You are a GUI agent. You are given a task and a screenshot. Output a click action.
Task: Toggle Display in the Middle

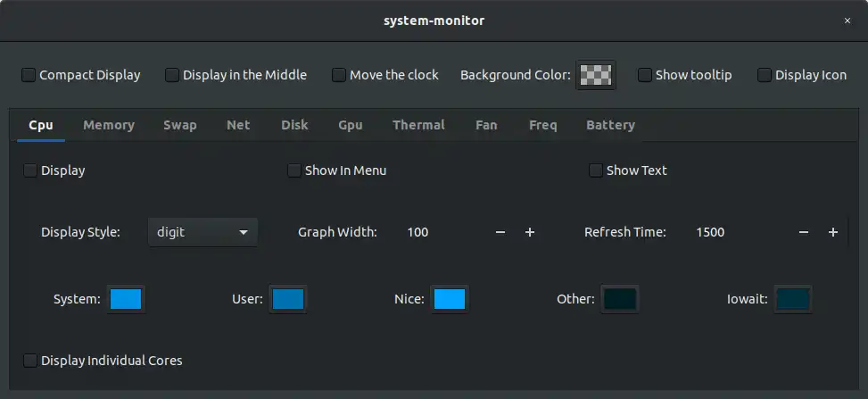tap(172, 75)
